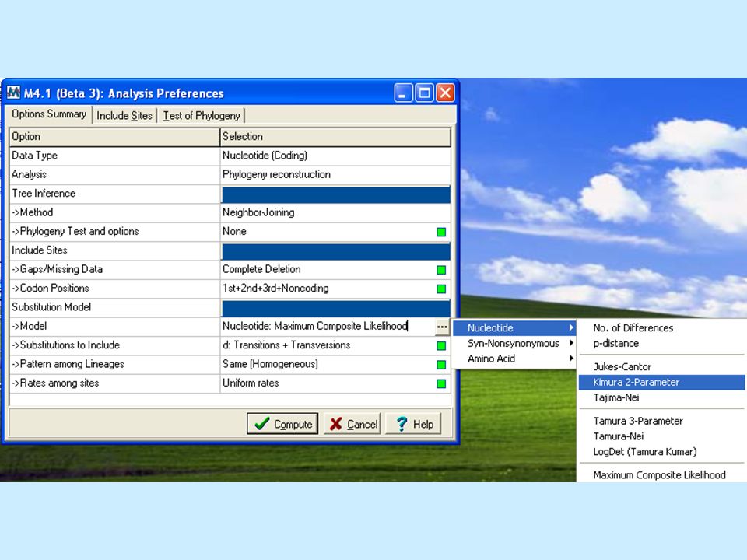Open the Test of Phylogeny tab
This screenshot has height=560, width=747.
pos(201,116)
